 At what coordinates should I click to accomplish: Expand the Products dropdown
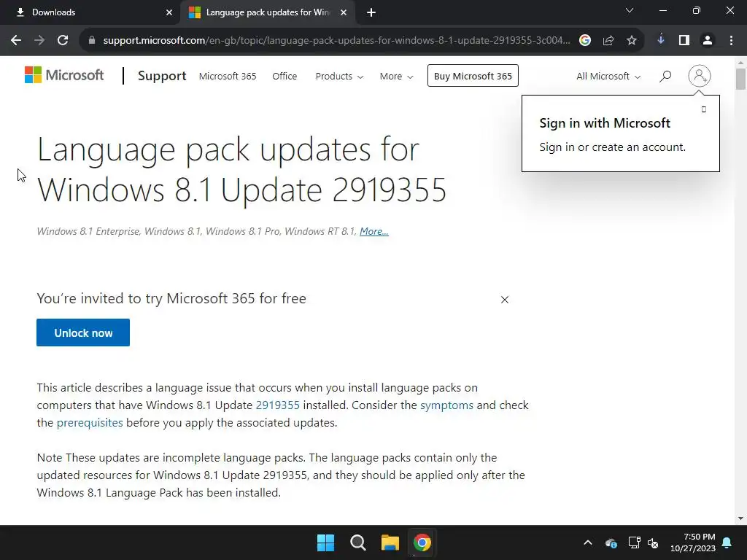pyautogui.click(x=339, y=76)
